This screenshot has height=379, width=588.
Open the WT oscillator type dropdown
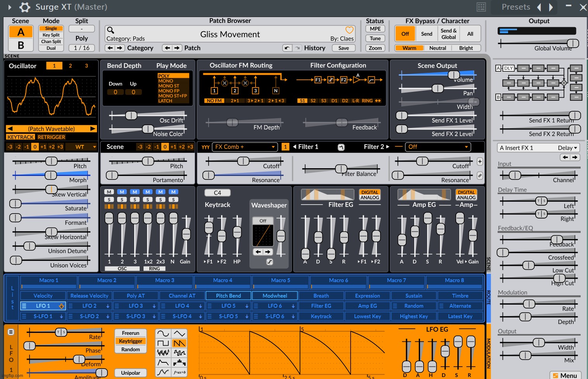point(81,147)
